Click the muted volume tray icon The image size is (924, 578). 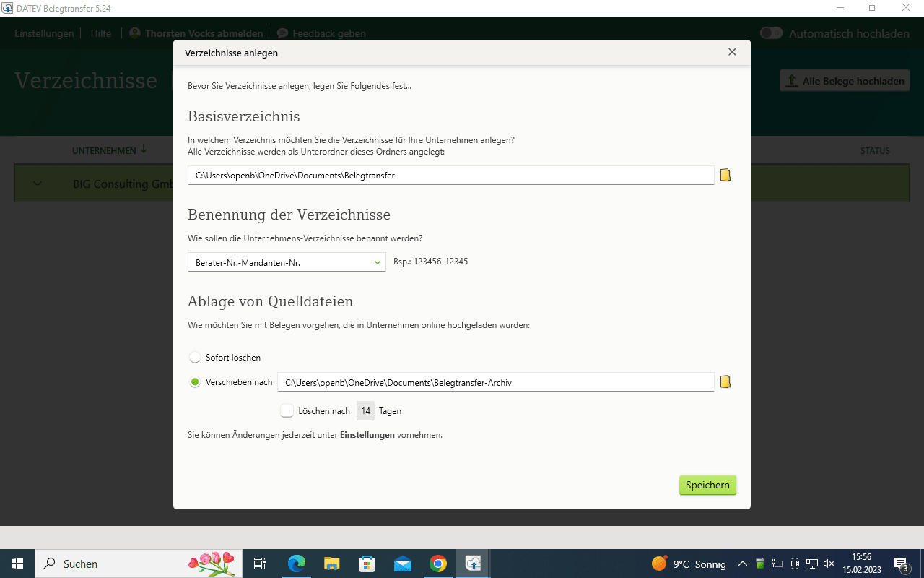[x=829, y=564]
